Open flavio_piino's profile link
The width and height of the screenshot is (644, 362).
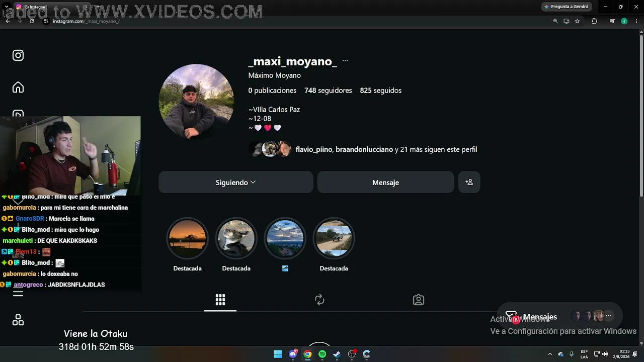pyautogui.click(x=314, y=149)
